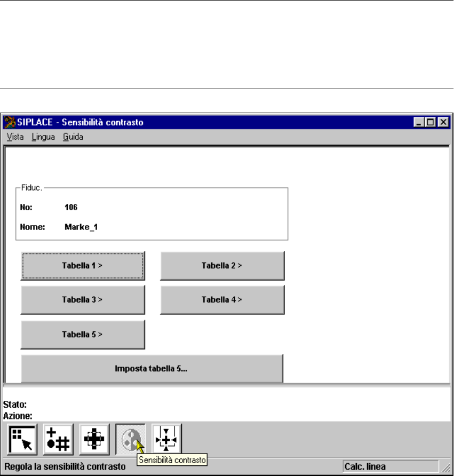
Task: Activate the Sensibilità contrasto toolbar icon
Action: (131, 439)
